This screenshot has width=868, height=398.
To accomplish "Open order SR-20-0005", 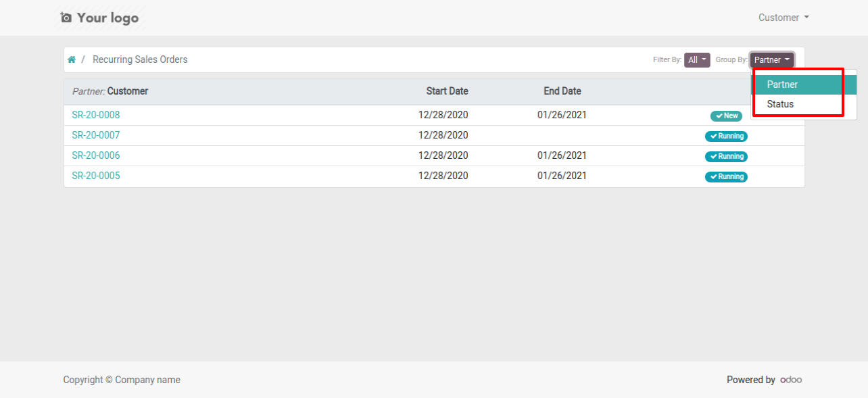I will coord(96,176).
